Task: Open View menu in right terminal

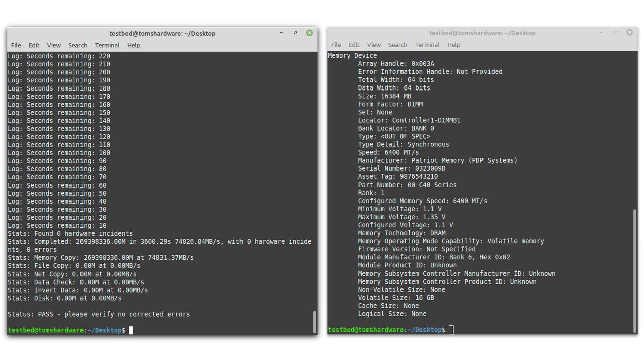Action: click(374, 45)
